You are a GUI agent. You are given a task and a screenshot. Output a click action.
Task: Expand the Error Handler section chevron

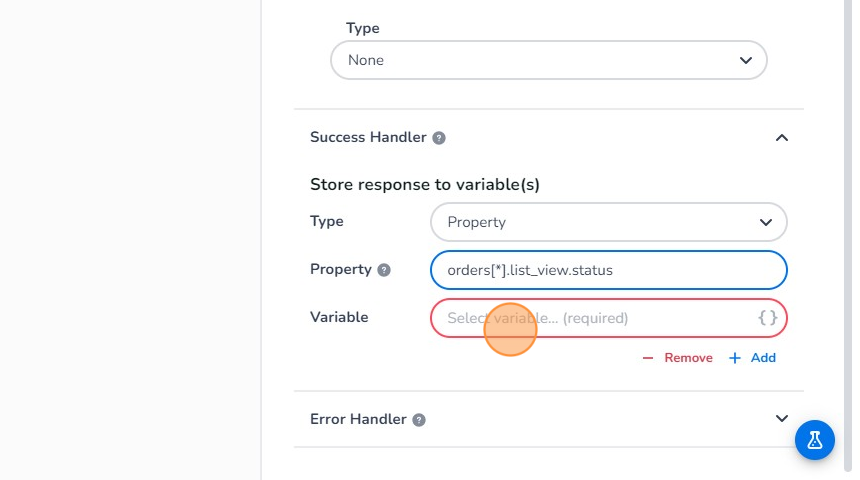click(x=782, y=419)
